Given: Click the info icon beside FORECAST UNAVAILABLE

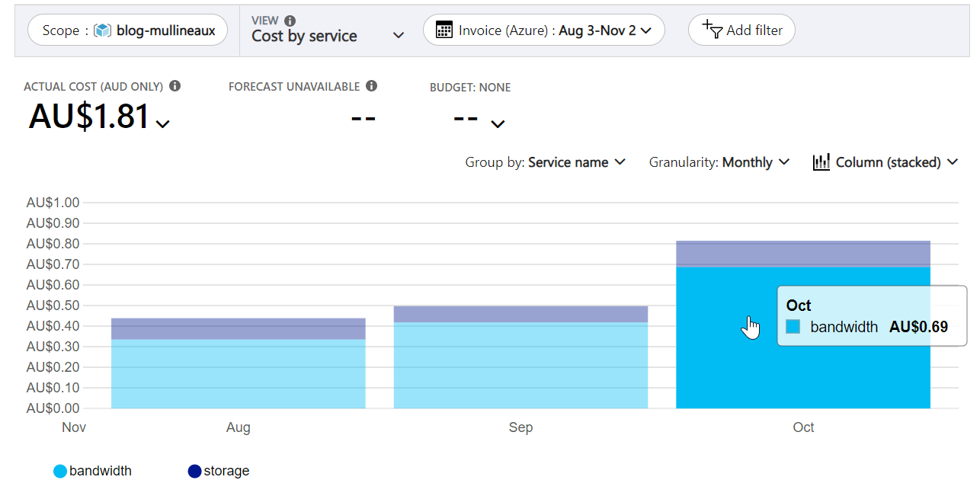Looking at the screenshot, I should tap(372, 86).
